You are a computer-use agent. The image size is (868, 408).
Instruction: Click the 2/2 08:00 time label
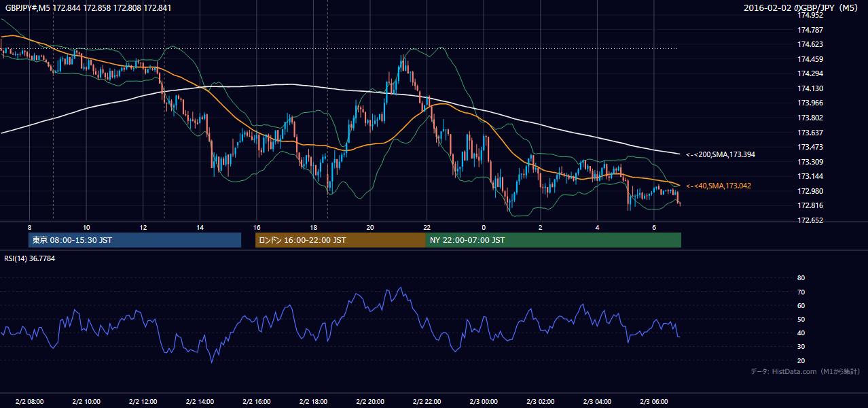(29, 402)
